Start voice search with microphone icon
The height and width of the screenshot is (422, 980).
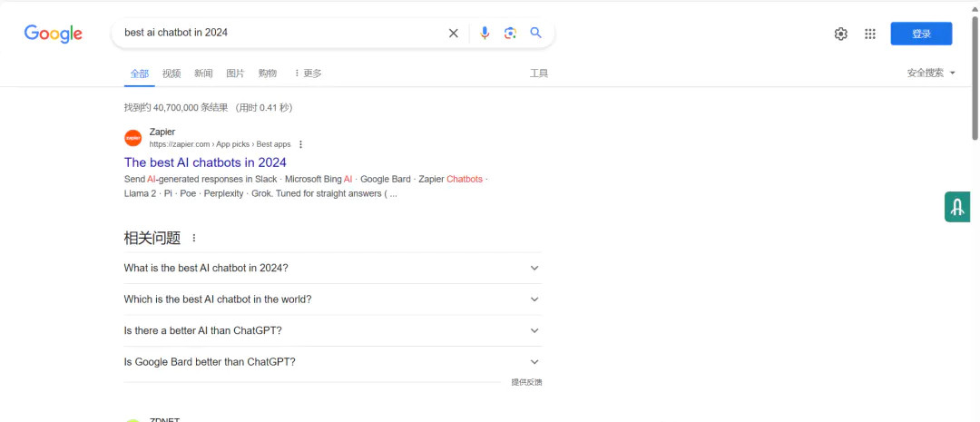click(485, 34)
